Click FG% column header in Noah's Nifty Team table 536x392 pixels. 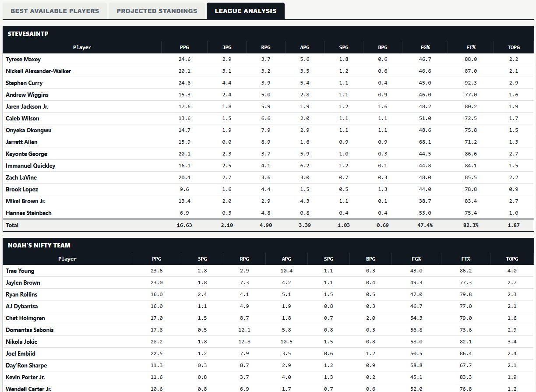pos(416,259)
